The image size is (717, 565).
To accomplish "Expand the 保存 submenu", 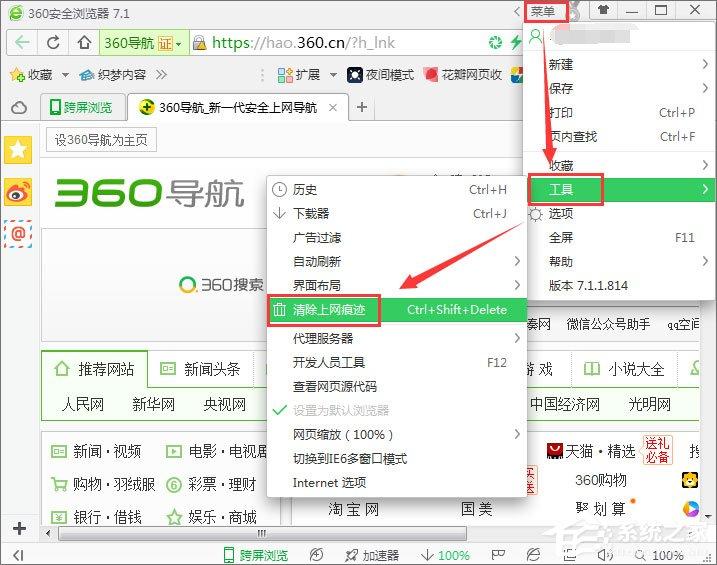I will tap(620, 88).
